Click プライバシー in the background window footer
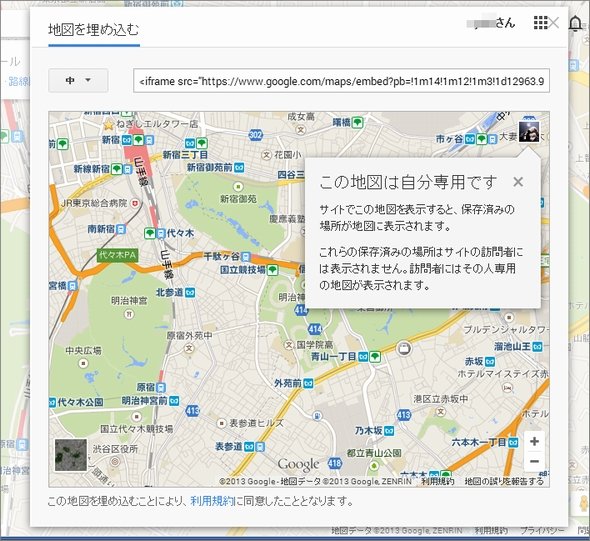 542,530
